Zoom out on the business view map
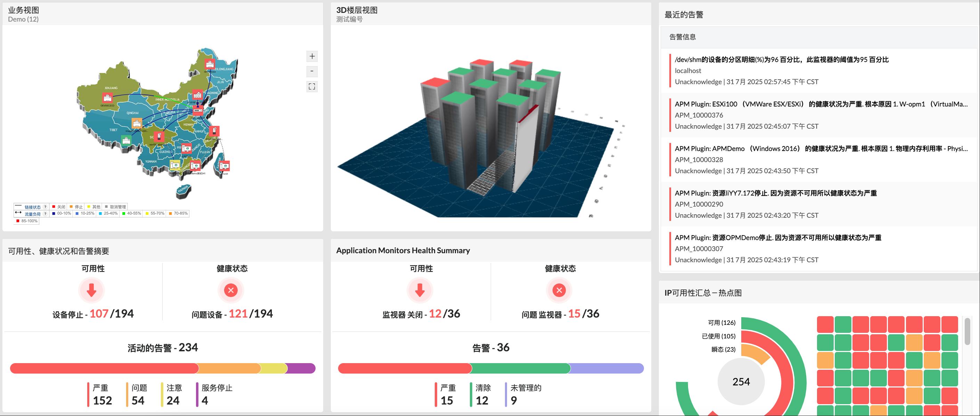This screenshot has width=980, height=416. coord(312,71)
